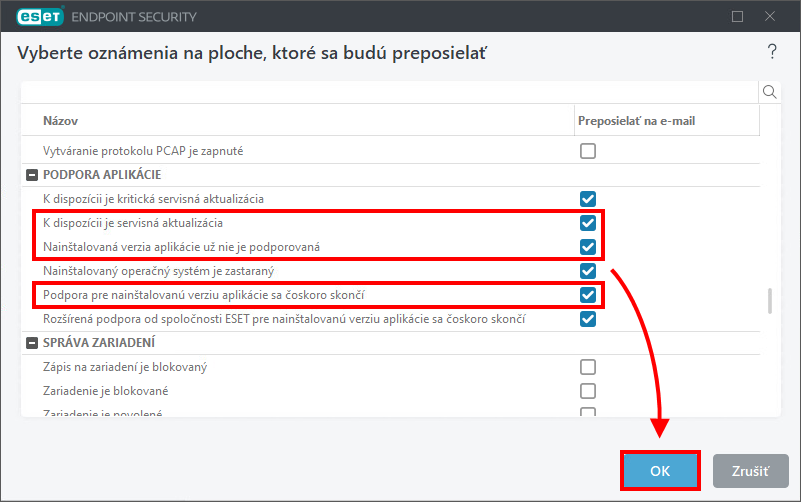The width and height of the screenshot is (801, 502).
Task: Click the search input field above the list
Action: [389, 92]
